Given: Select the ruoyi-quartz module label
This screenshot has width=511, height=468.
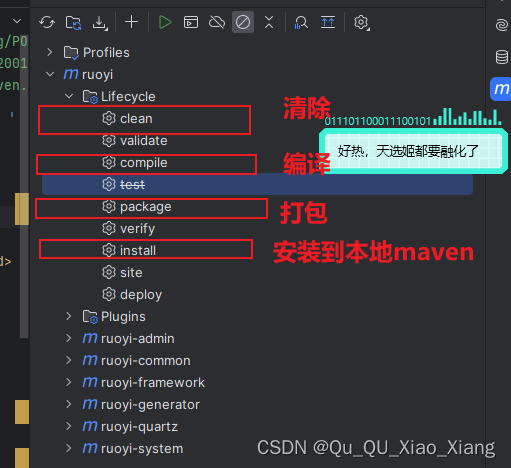Looking at the screenshot, I should coord(139,427).
